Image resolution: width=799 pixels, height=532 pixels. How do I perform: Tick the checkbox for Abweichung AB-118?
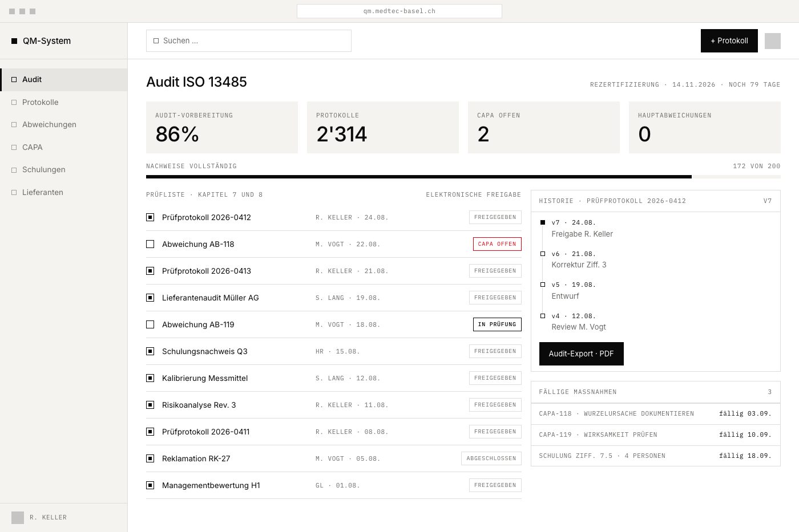tap(150, 244)
